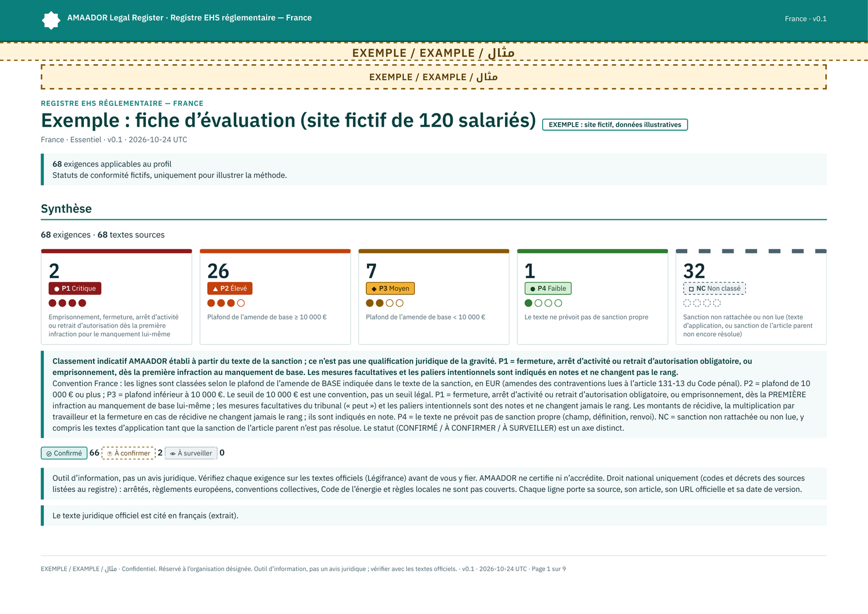Click the checkmark icon in the Confirmé chip
This screenshot has height=614, width=868.
coord(49,454)
